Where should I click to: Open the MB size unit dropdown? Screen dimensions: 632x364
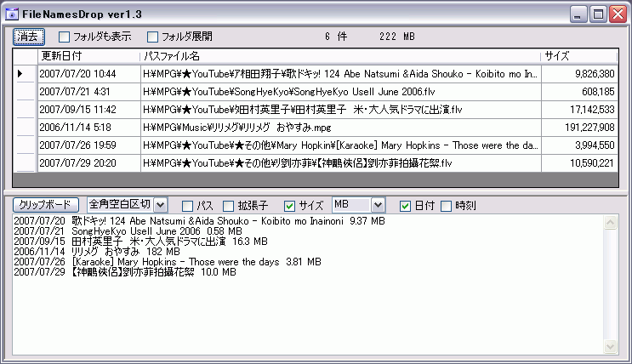pyautogui.click(x=379, y=205)
